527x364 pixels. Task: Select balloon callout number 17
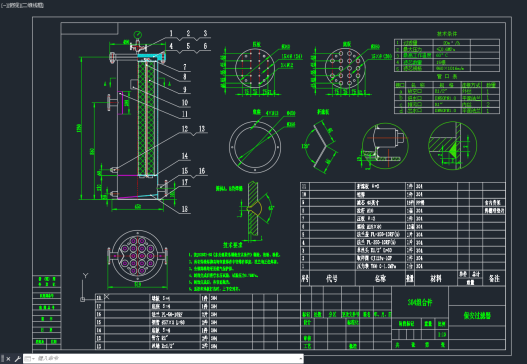(x=185, y=182)
